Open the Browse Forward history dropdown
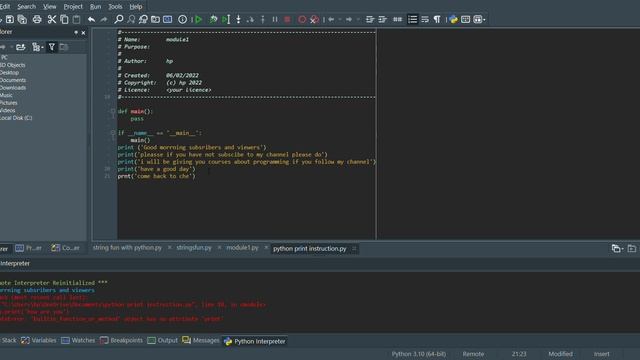The height and width of the screenshot is (360, 640). [x=358, y=20]
